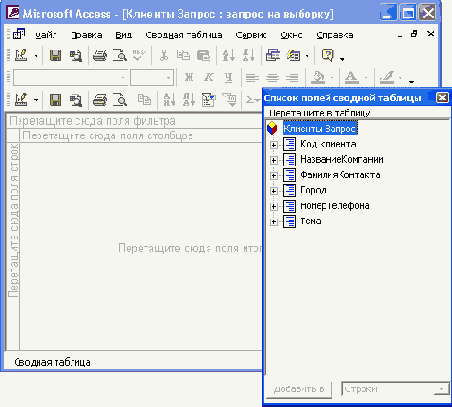This screenshot has height=407, width=452.
Task: Toggle Underline (Ч) formatting
Action: (x=228, y=77)
